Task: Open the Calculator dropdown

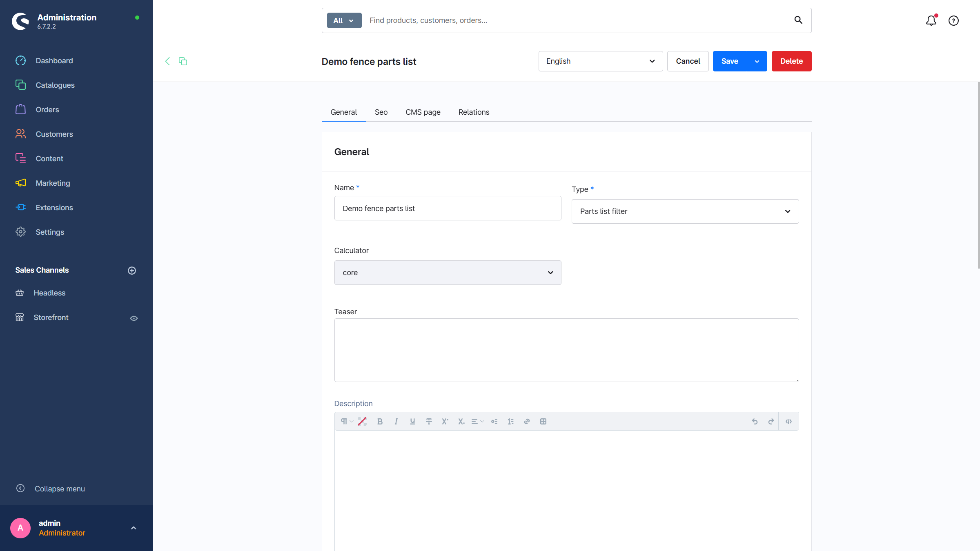Action: (x=448, y=273)
